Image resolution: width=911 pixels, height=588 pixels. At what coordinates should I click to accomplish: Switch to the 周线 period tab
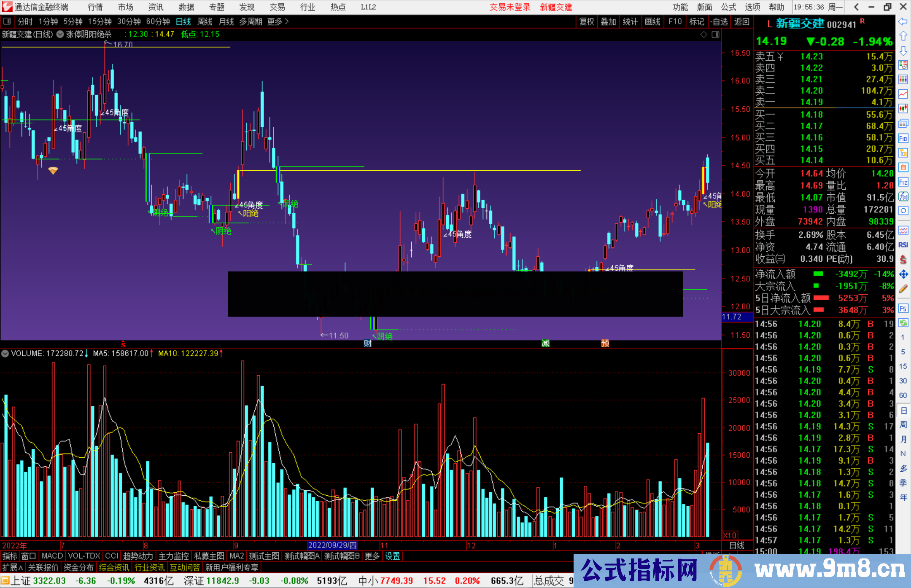coord(205,21)
